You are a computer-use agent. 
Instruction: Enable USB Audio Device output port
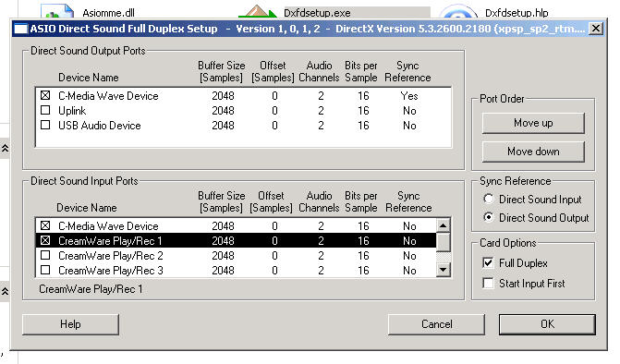[45, 125]
